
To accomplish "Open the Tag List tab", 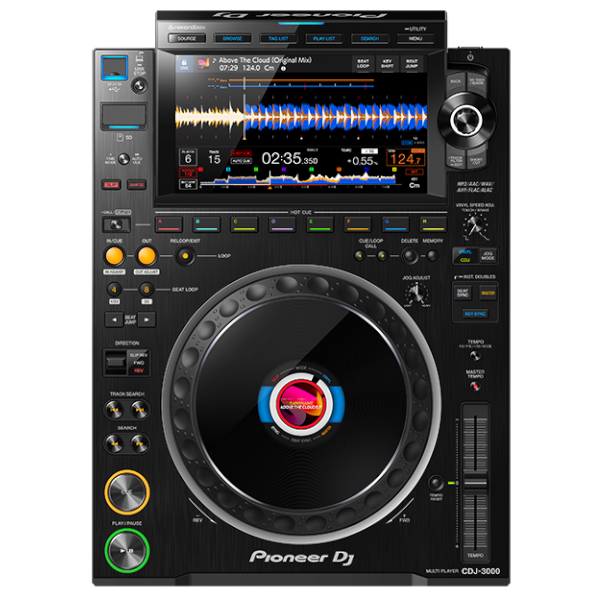I will point(277,38).
